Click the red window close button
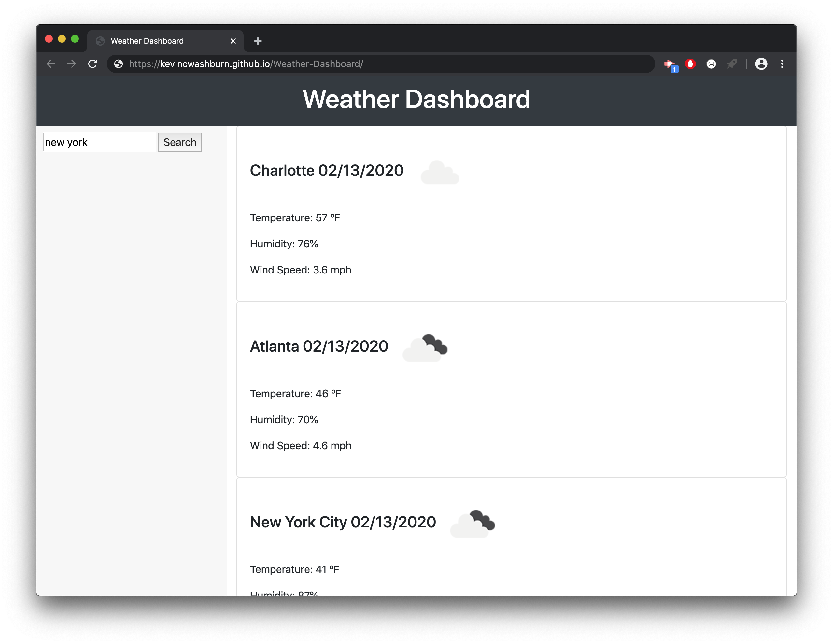The height and width of the screenshot is (644, 833). click(49, 39)
